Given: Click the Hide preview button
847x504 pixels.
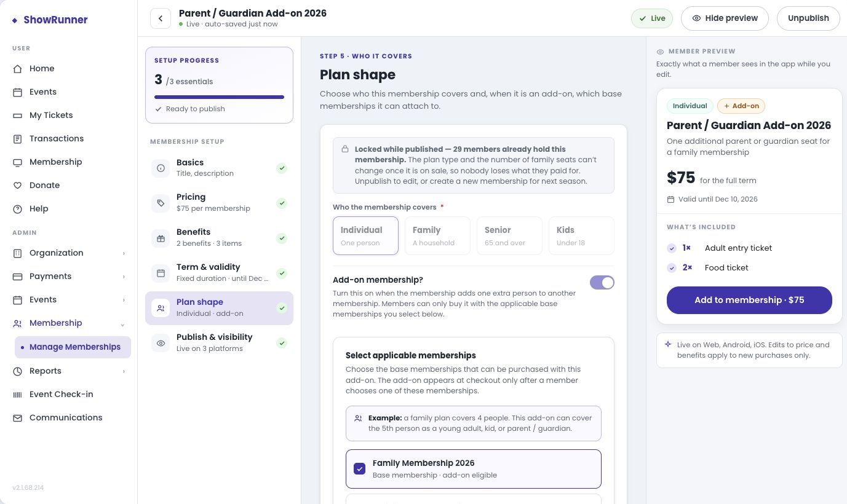Looking at the screenshot, I should (725, 18).
